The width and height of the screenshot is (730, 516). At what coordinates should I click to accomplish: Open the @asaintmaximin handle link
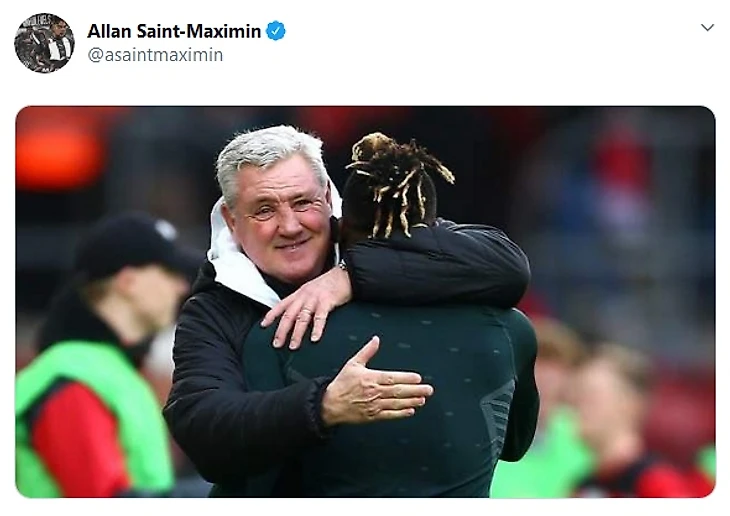click(x=155, y=55)
